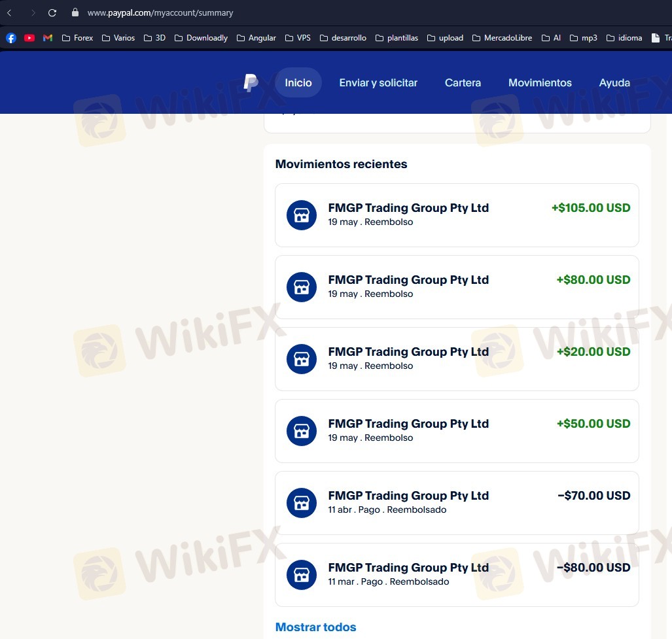Click the store icon of the +$20.00 refund
672x639 pixels.
302,359
